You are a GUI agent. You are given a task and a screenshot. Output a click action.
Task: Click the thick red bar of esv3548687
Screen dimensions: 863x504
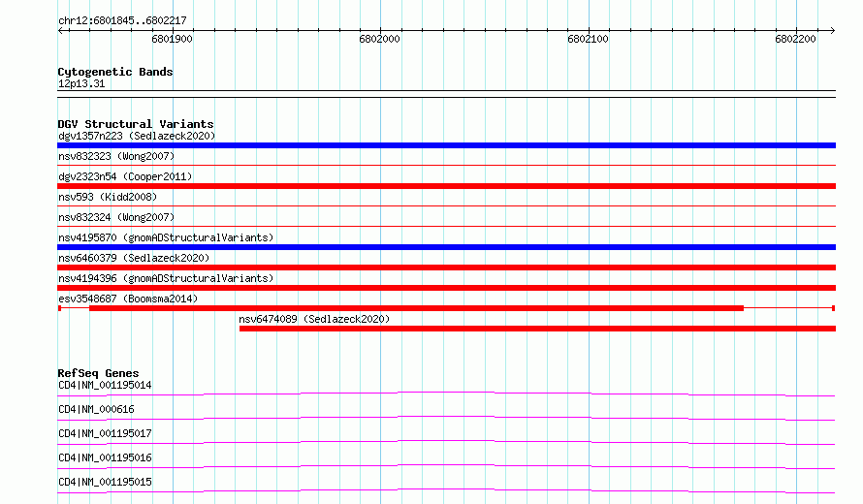pos(416,308)
